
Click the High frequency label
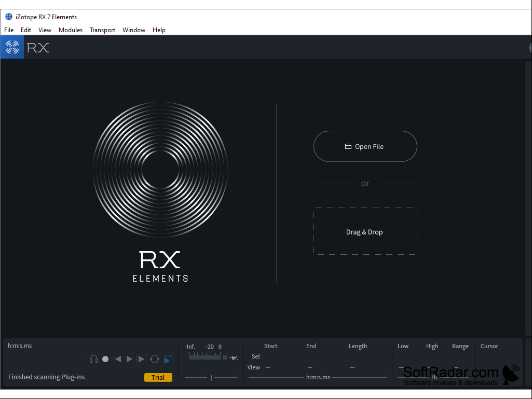click(432, 346)
